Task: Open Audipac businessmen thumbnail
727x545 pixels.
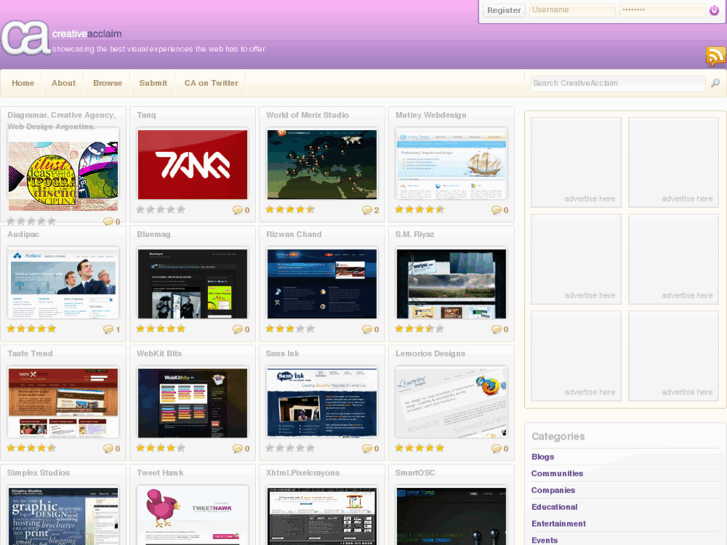Action: tap(63, 284)
